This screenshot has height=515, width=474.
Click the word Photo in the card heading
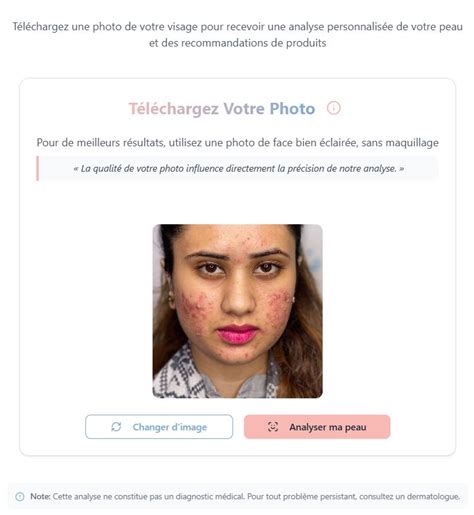click(292, 109)
